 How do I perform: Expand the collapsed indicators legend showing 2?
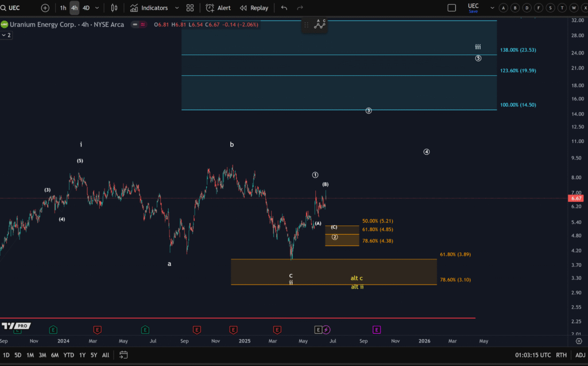coord(6,35)
